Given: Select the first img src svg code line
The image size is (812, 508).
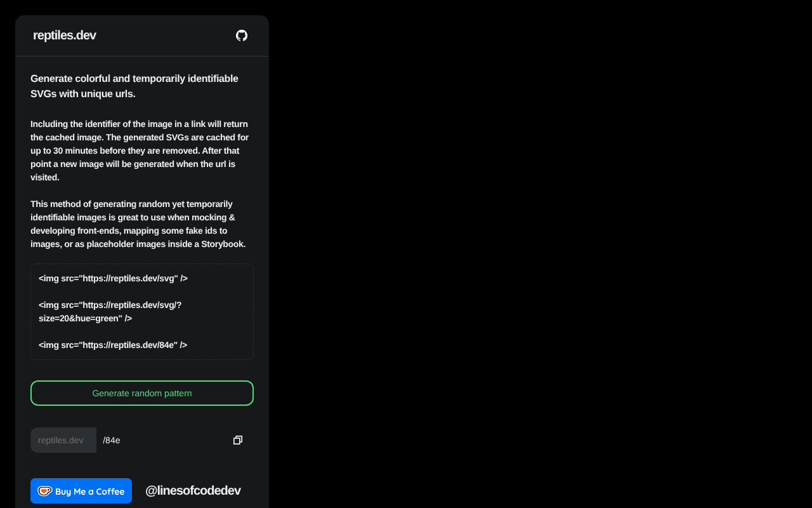Looking at the screenshot, I should 113,278.
